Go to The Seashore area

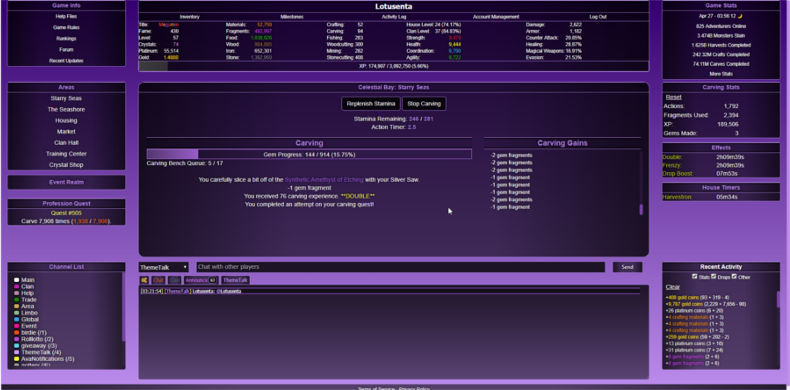click(66, 109)
